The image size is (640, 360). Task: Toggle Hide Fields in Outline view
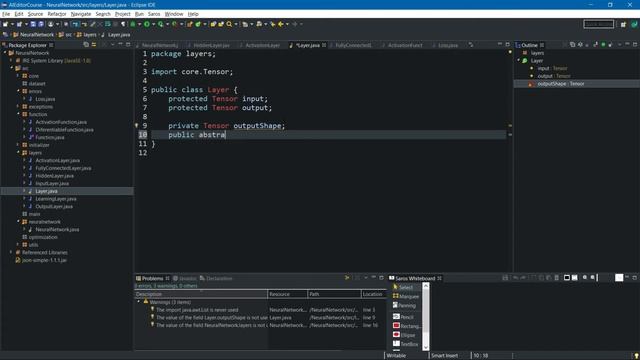[x=587, y=44]
